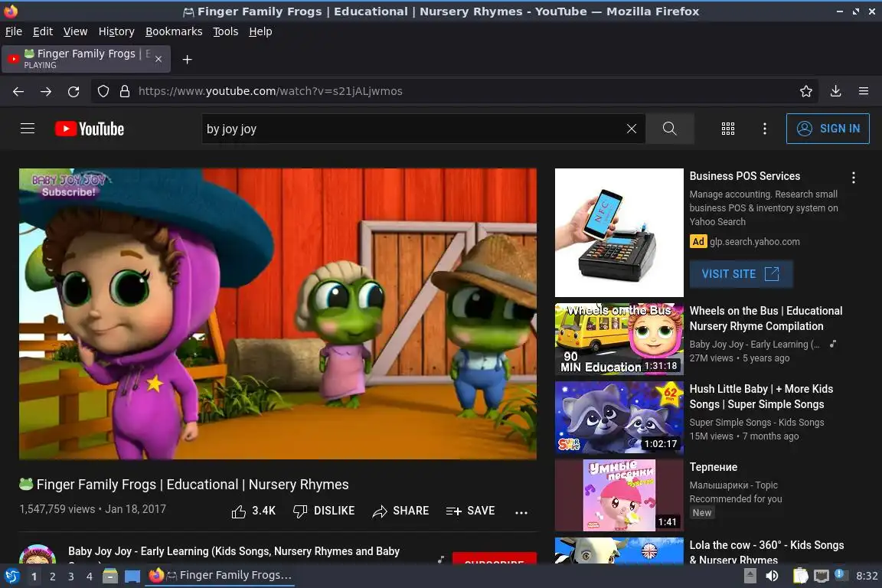This screenshot has height=588, width=882.
Task: Open the ad options three-dot menu
Action: (x=854, y=178)
